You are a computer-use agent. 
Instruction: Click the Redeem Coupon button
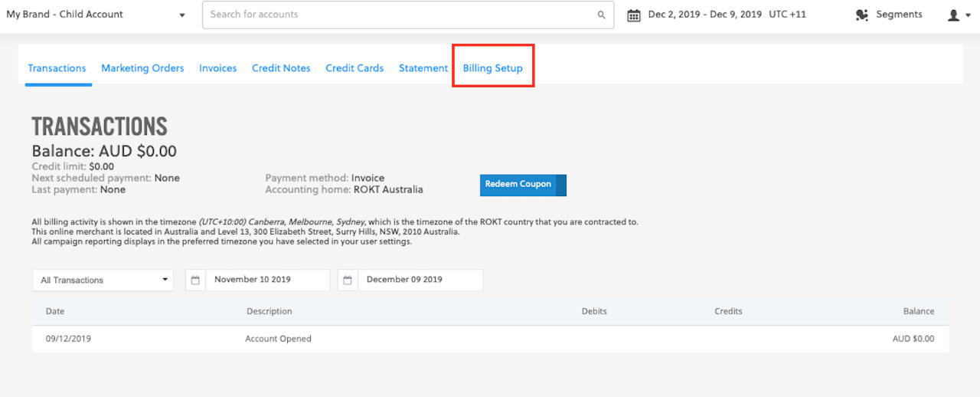[x=523, y=185]
